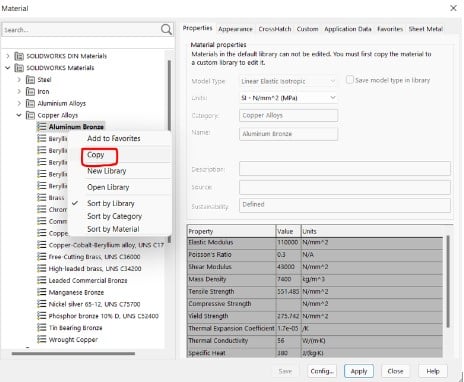
Task: Switch to the CrossHatch tab
Action: pos(275,29)
